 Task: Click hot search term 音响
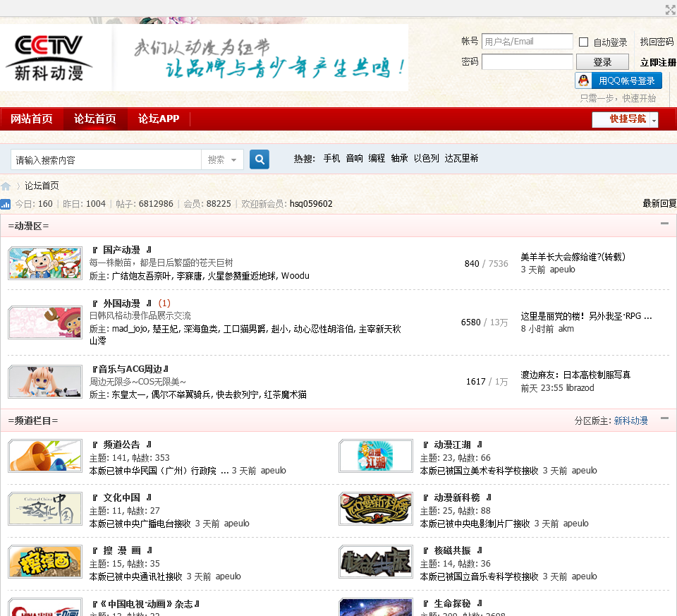[x=355, y=159]
